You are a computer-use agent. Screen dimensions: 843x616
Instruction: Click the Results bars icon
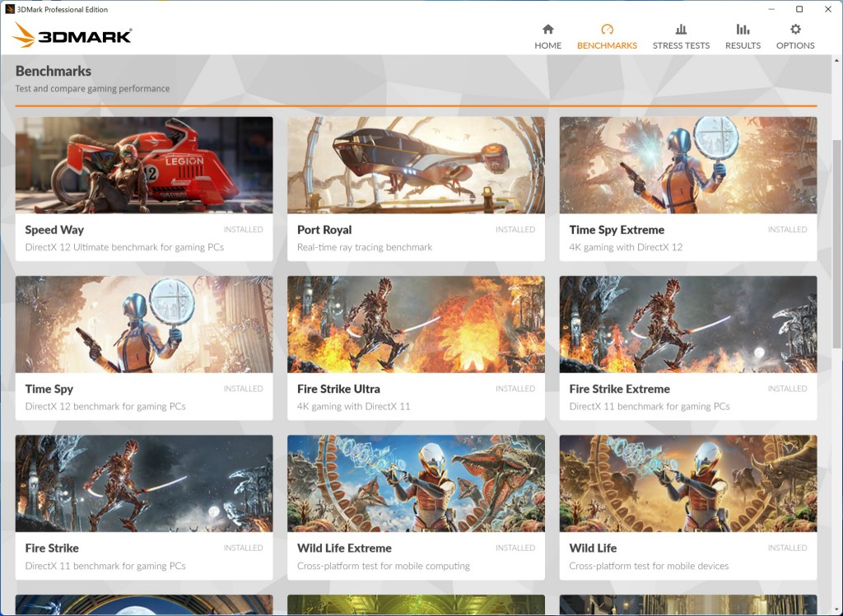pos(743,29)
